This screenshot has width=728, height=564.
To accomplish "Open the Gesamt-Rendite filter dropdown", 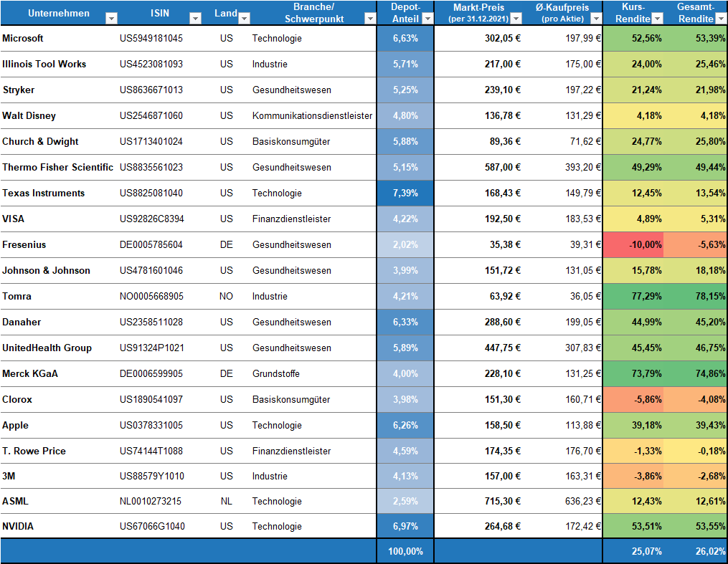I will (x=721, y=19).
